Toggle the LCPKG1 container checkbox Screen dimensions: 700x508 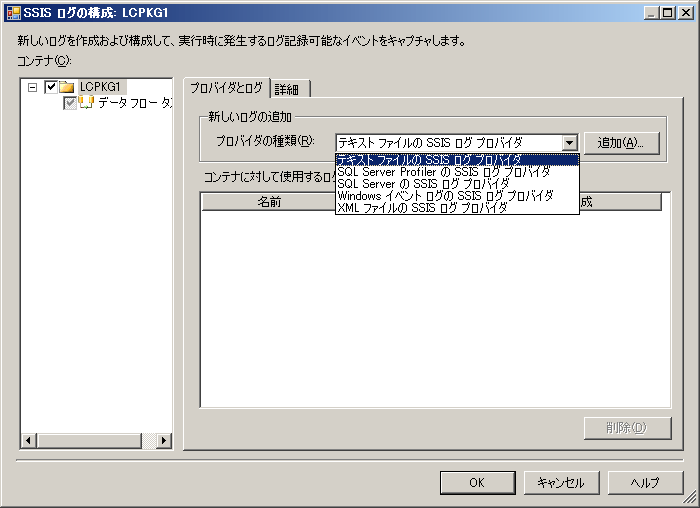(x=51, y=87)
